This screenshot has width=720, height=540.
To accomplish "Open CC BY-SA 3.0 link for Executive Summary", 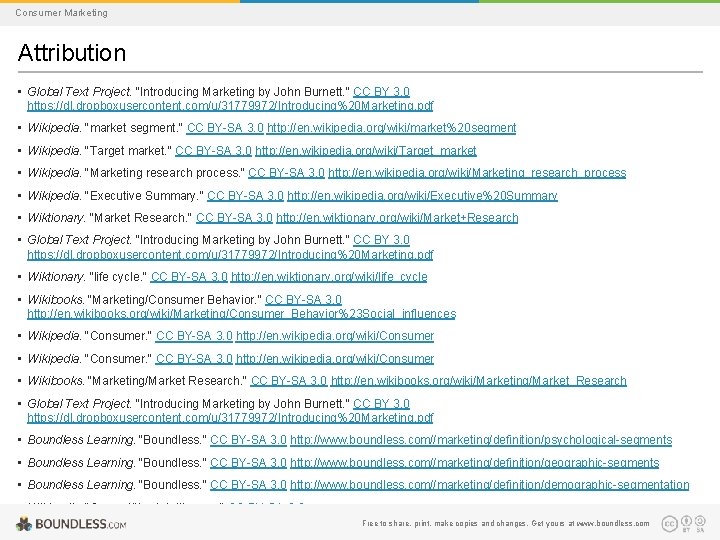I will 245,196.
